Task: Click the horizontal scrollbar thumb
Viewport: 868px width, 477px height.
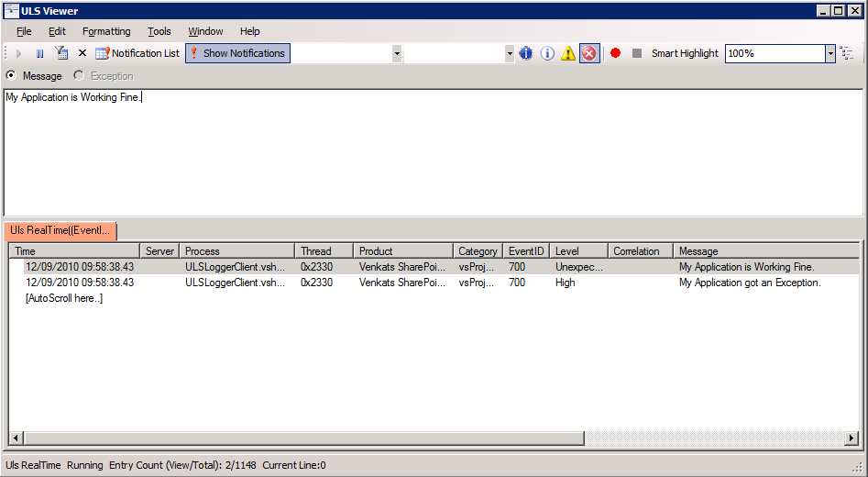Action: [303, 438]
